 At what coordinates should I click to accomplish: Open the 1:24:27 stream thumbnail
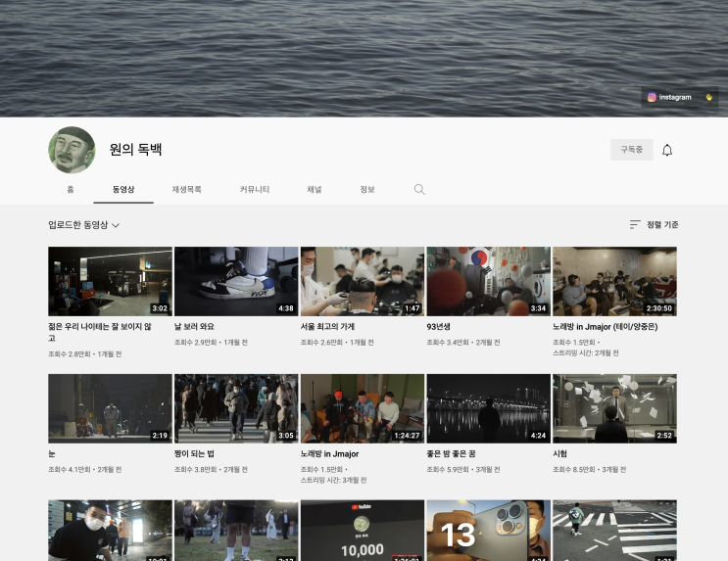pos(363,408)
